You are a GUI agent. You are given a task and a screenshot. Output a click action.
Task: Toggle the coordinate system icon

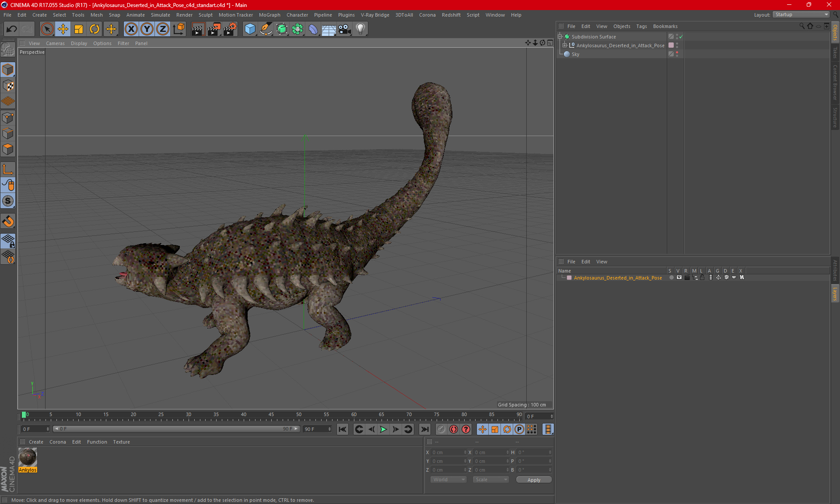[x=178, y=29]
